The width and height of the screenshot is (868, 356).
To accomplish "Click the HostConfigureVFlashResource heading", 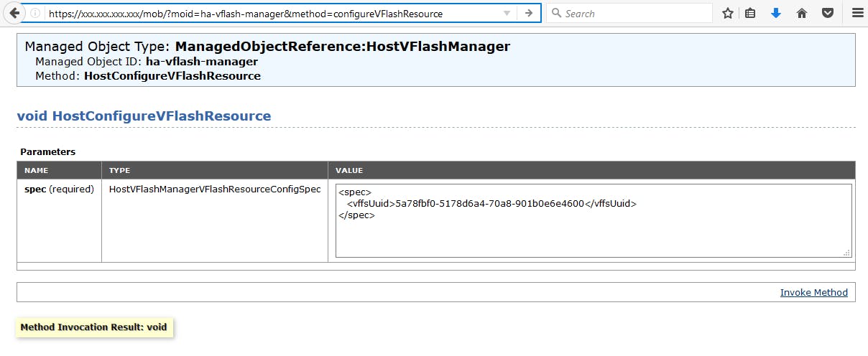I will (144, 116).
